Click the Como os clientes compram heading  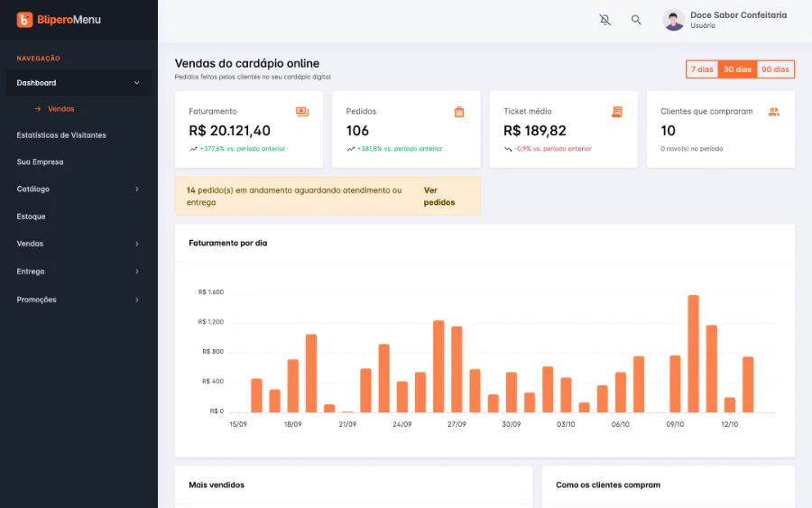(608, 485)
